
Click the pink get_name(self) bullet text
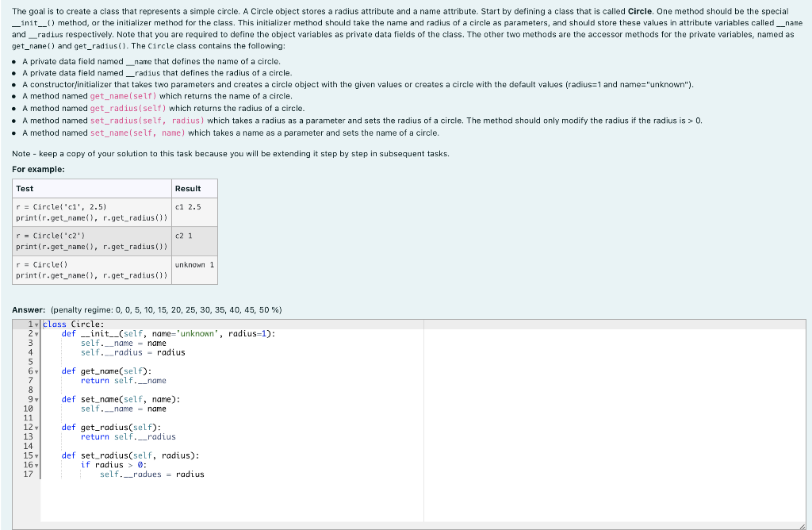pyautogui.click(x=123, y=96)
